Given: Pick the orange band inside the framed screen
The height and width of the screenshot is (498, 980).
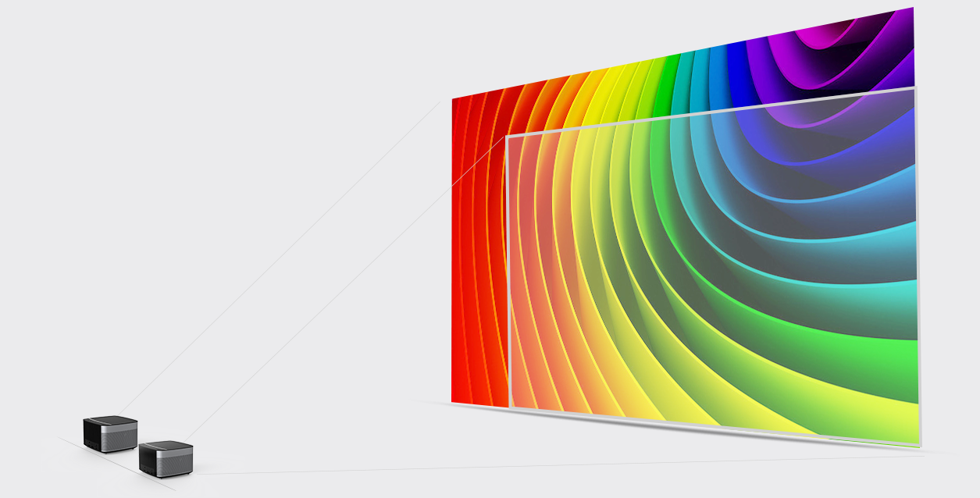Looking at the screenshot, I should pyautogui.click(x=539, y=312).
